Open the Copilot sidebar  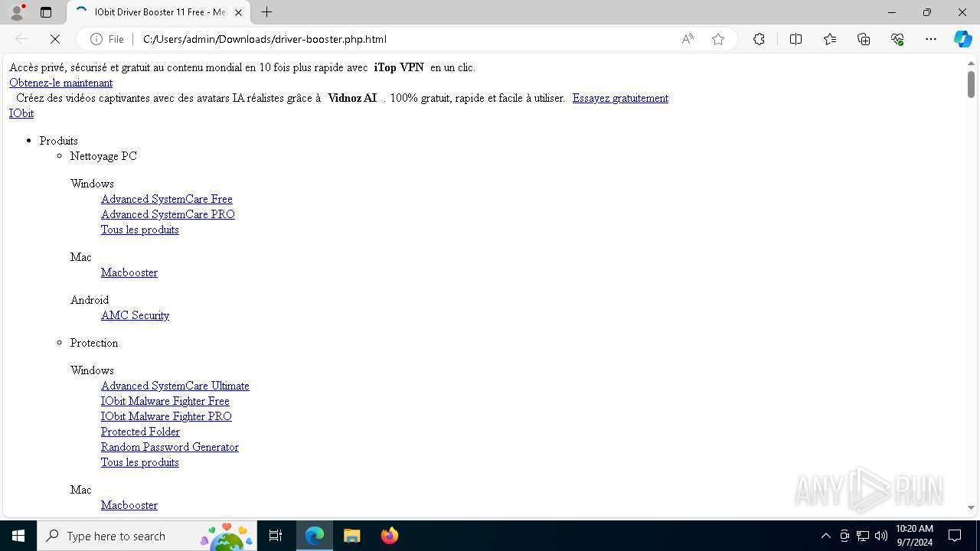click(962, 39)
